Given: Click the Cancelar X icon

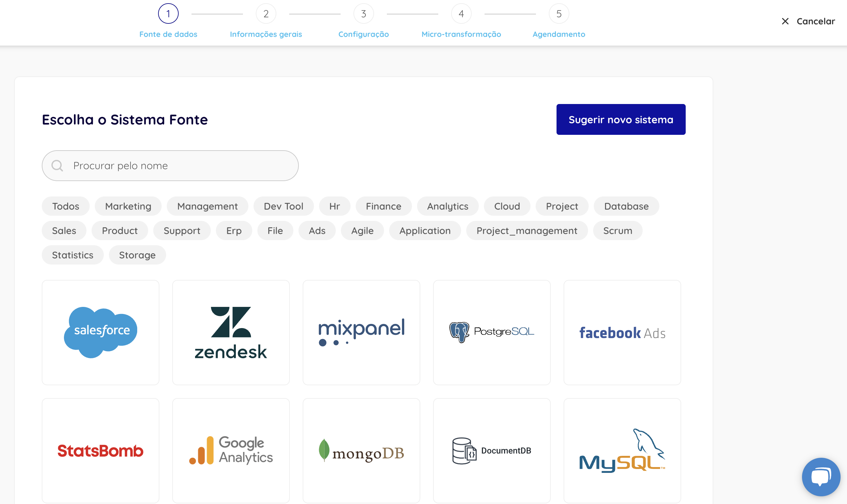Looking at the screenshot, I should [x=785, y=22].
